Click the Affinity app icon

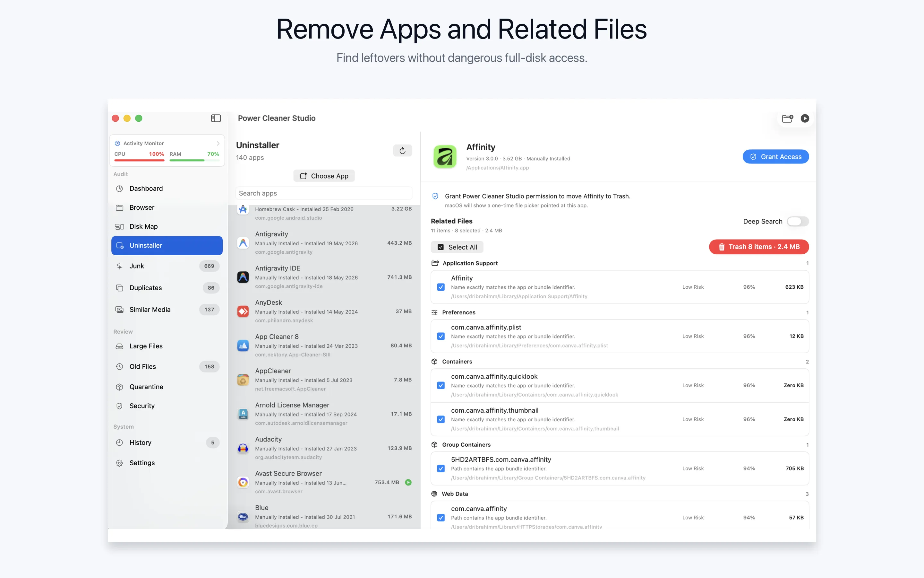(445, 157)
